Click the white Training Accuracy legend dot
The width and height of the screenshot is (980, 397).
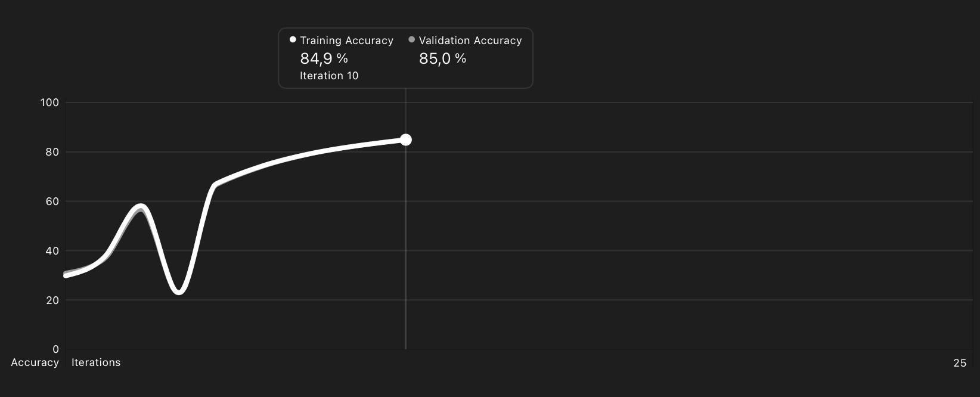tap(293, 40)
